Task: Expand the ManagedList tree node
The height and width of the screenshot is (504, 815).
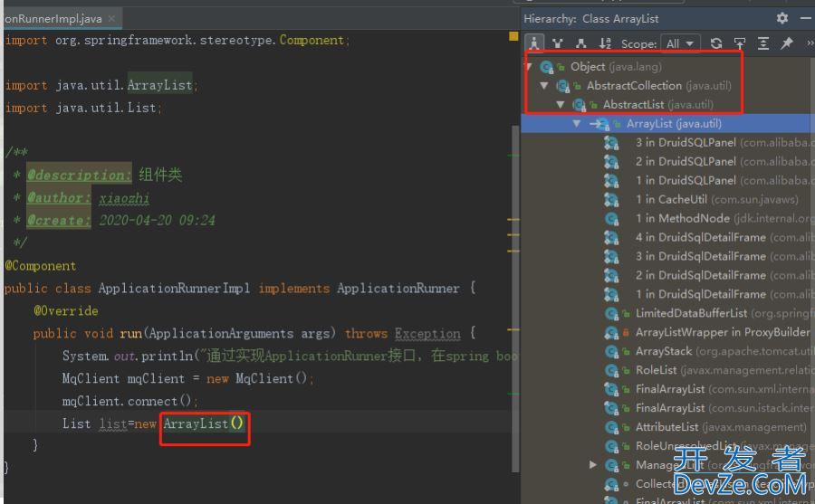Action: click(592, 464)
